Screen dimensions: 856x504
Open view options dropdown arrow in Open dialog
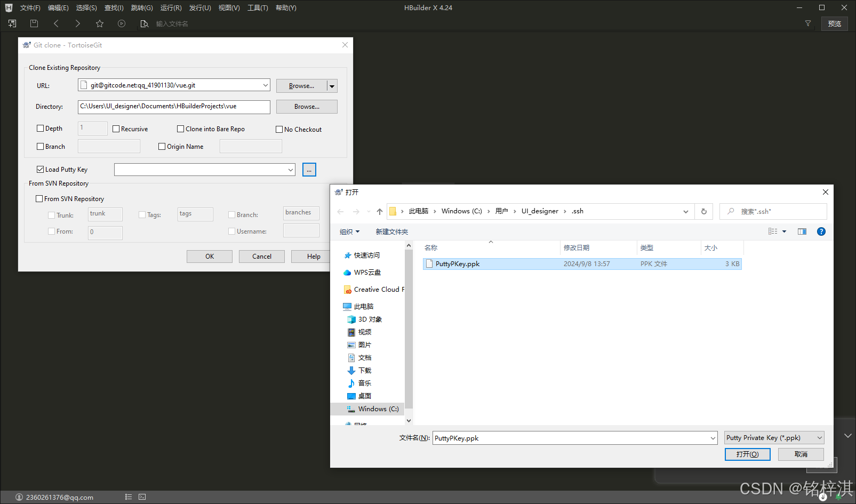[x=784, y=231]
